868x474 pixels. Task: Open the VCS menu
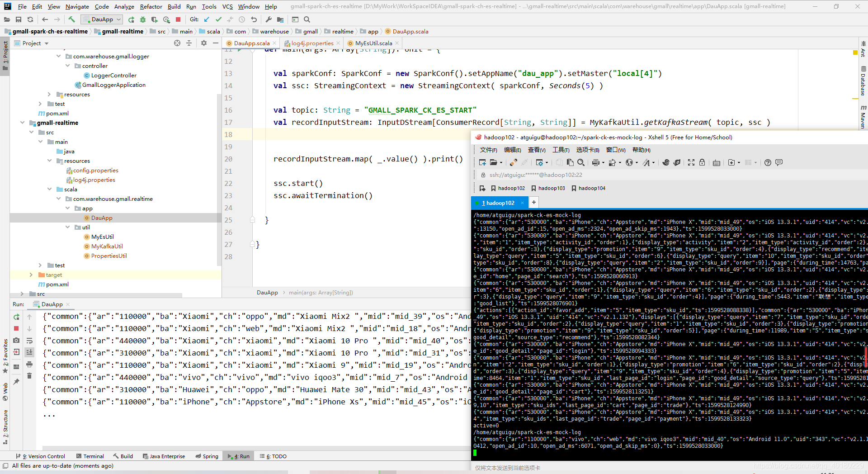(x=227, y=6)
